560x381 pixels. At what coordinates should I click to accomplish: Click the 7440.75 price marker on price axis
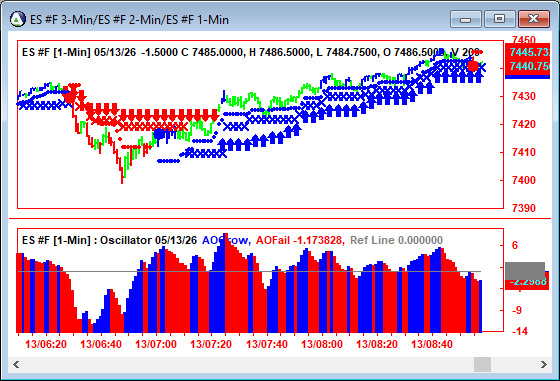click(x=528, y=66)
